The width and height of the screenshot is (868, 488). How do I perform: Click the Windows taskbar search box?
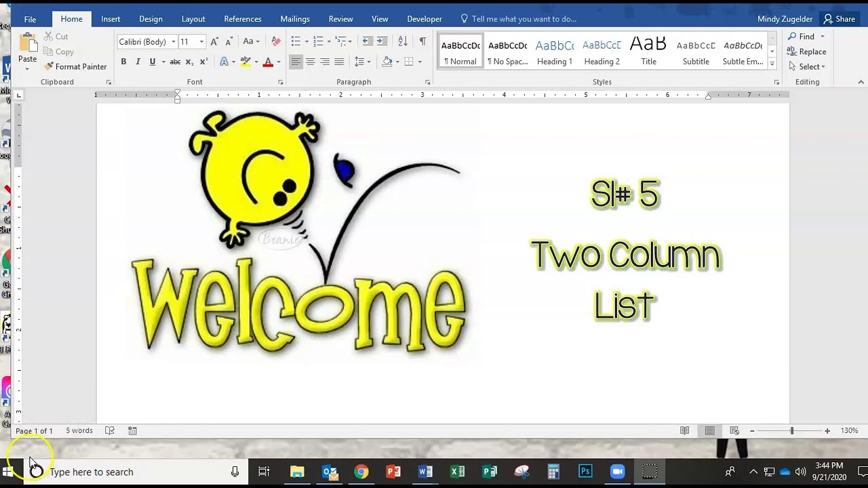click(136, 472)
